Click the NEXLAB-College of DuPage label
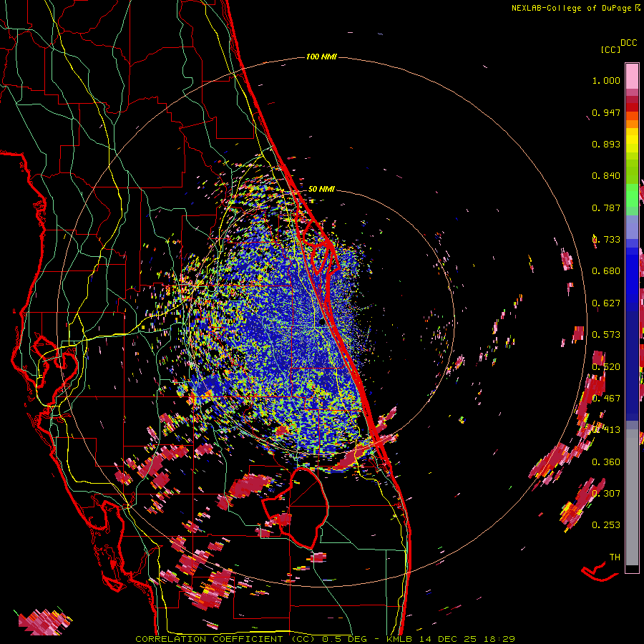The height and width of the screenshot is (644, 644). [572, 8]
